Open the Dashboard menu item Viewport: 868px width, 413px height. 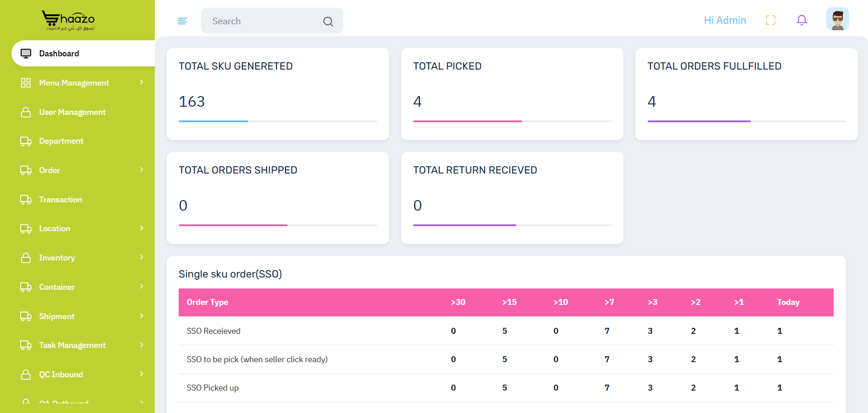click(x=83, y=54)
